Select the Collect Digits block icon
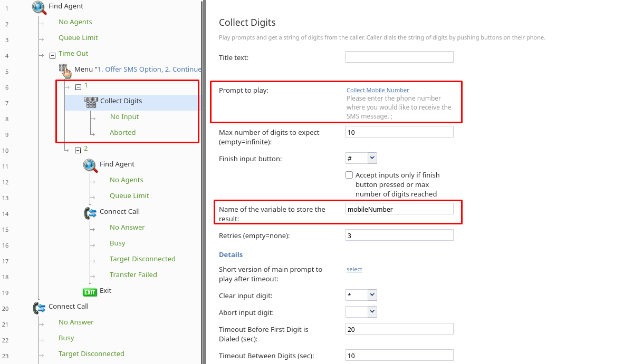Screen dimensions: 643x364 click(x=90, y=102)
